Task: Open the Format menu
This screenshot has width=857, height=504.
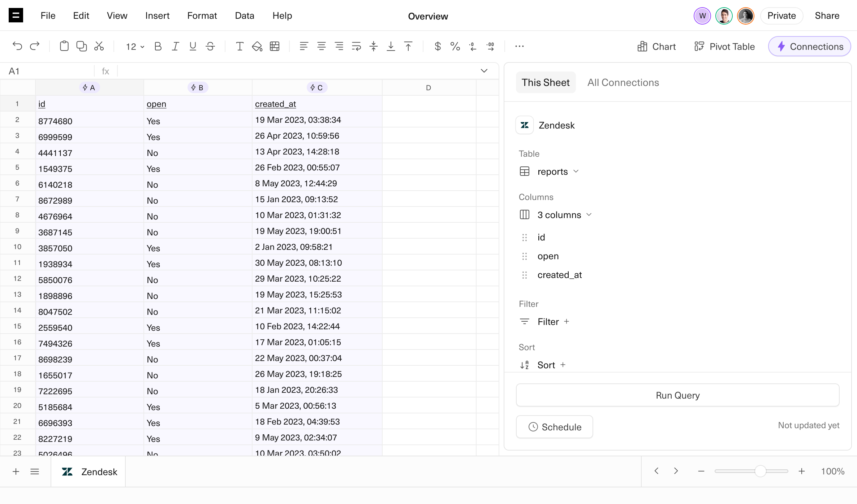Action: click(x=202, y=16)
